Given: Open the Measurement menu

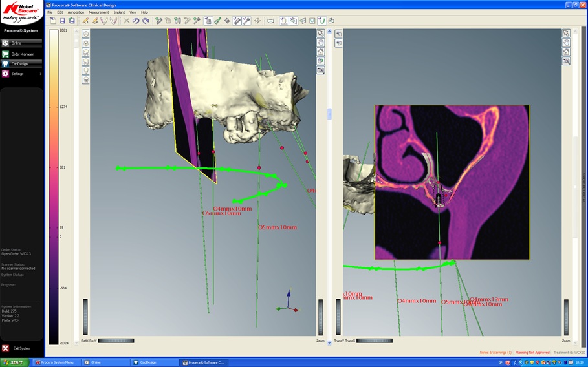Looking at the screenshot, I should (98, 12).
